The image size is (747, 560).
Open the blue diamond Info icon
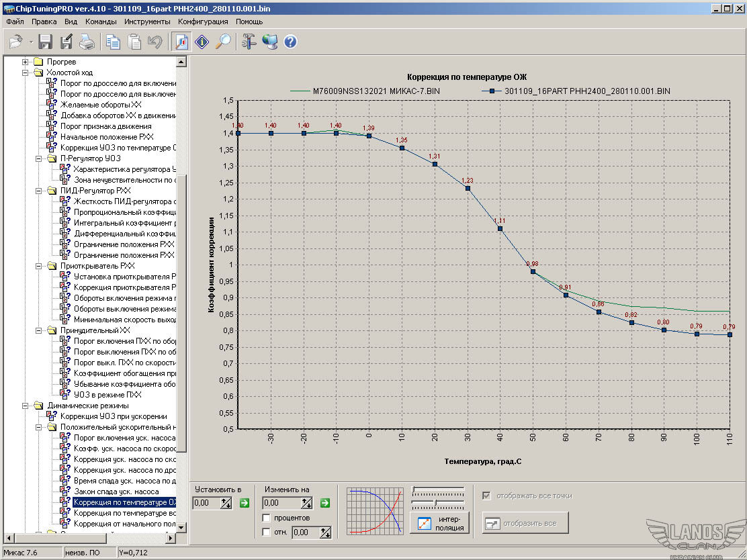tap(202, 42)
